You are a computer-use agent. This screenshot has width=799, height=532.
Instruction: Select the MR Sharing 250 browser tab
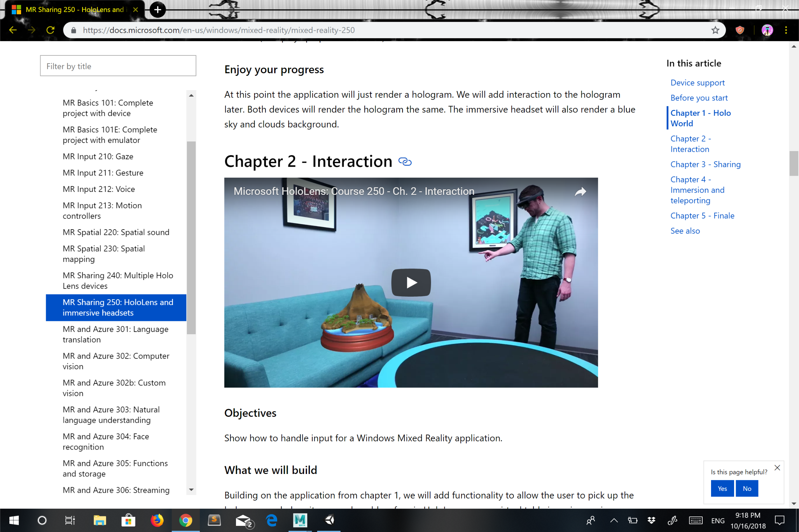tap(75, 9)
